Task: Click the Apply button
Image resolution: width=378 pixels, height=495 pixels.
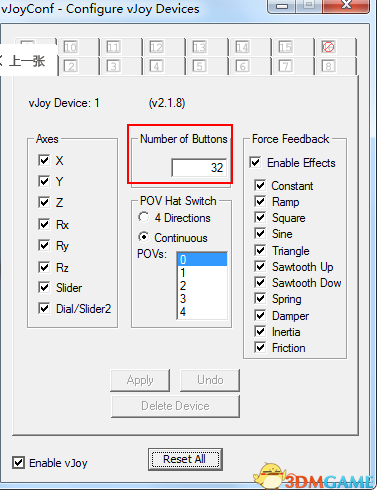Action: coord(140,380)
